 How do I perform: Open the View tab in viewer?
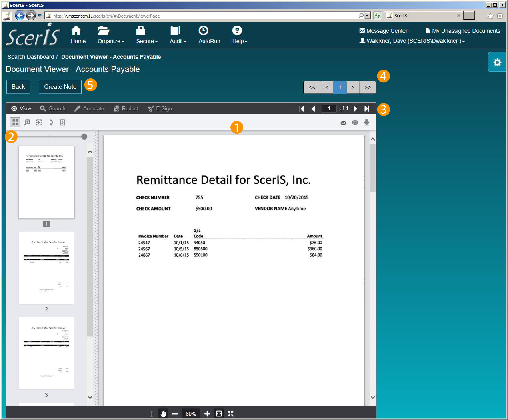[x=21, y=108]
